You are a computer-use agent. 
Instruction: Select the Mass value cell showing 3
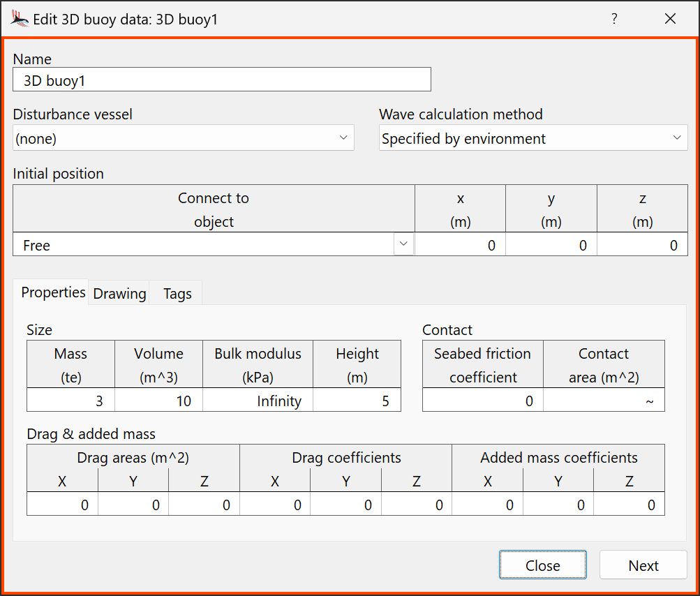pos(71,401)
